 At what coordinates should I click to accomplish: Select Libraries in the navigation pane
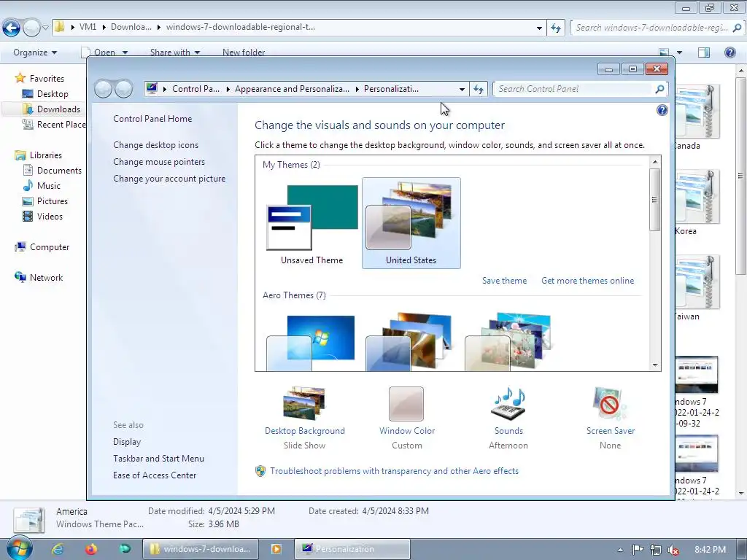[x=46, y=155]
